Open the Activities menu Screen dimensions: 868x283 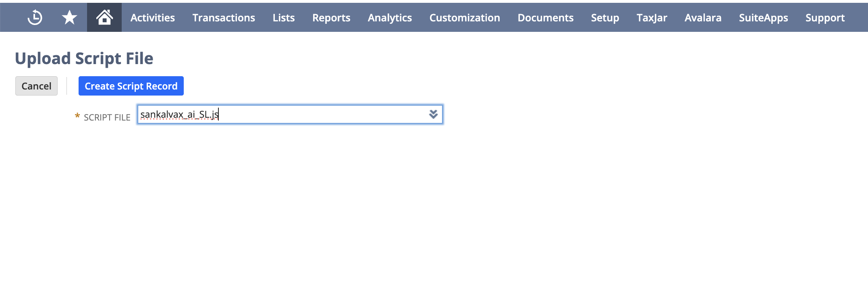coord(153,18)
